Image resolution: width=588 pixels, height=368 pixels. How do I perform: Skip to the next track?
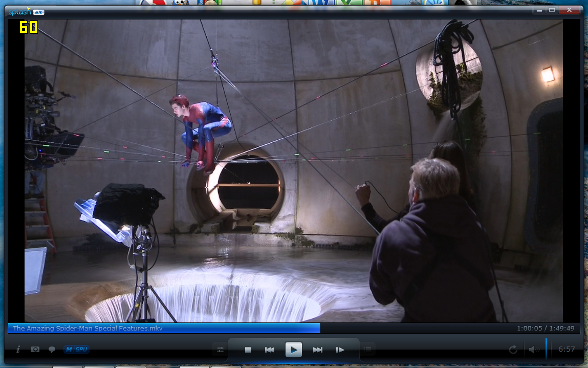tap(318, 350)
